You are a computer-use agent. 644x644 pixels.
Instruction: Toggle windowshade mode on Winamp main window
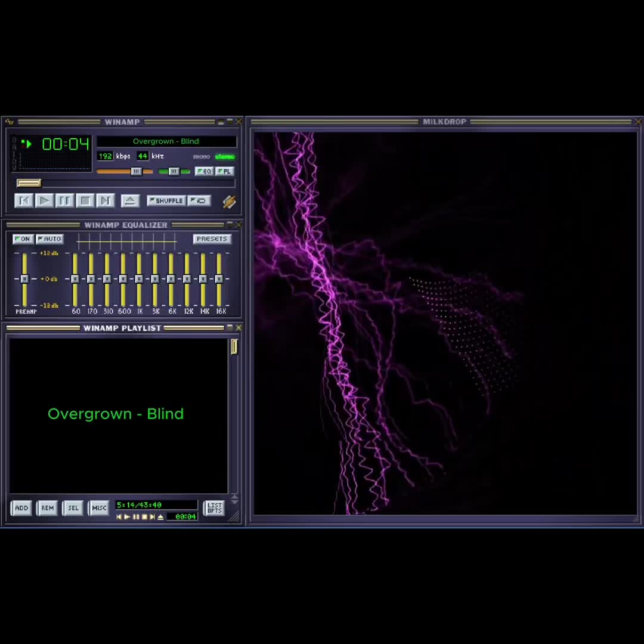coord(230,122)
